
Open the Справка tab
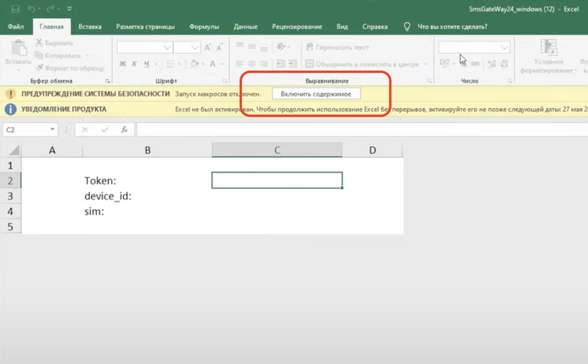tap(375, 27)
